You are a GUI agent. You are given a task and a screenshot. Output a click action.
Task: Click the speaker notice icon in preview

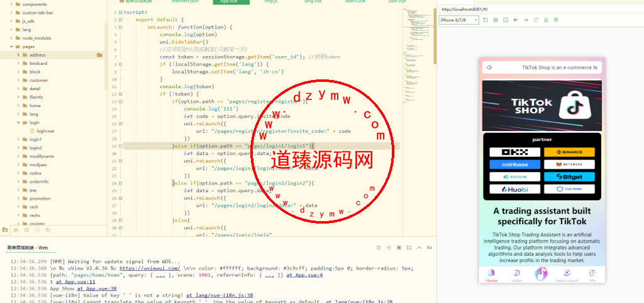click(x=489, y=67)
